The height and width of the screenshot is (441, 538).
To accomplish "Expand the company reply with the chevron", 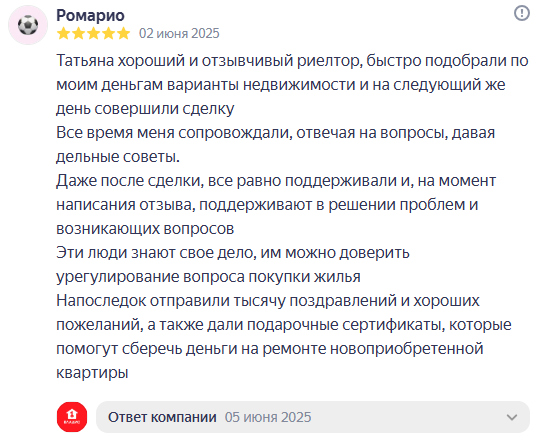I will pos(512,417).
